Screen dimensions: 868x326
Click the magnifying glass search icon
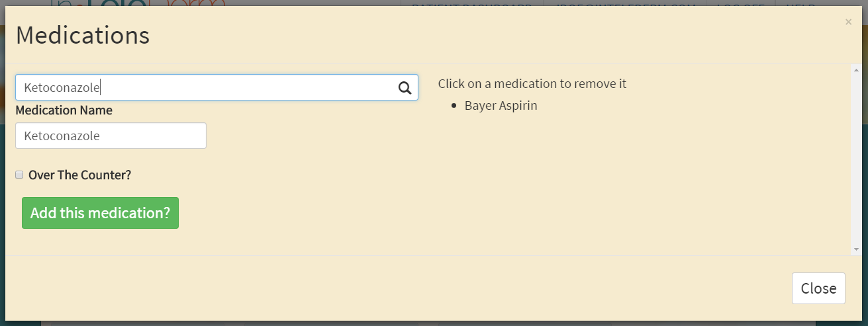click(x=405, y=88)
